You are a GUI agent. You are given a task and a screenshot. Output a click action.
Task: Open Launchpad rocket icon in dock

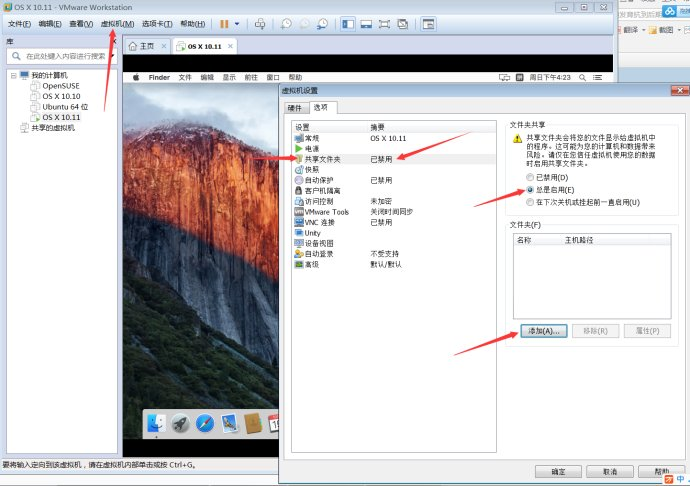pos(180,424)
